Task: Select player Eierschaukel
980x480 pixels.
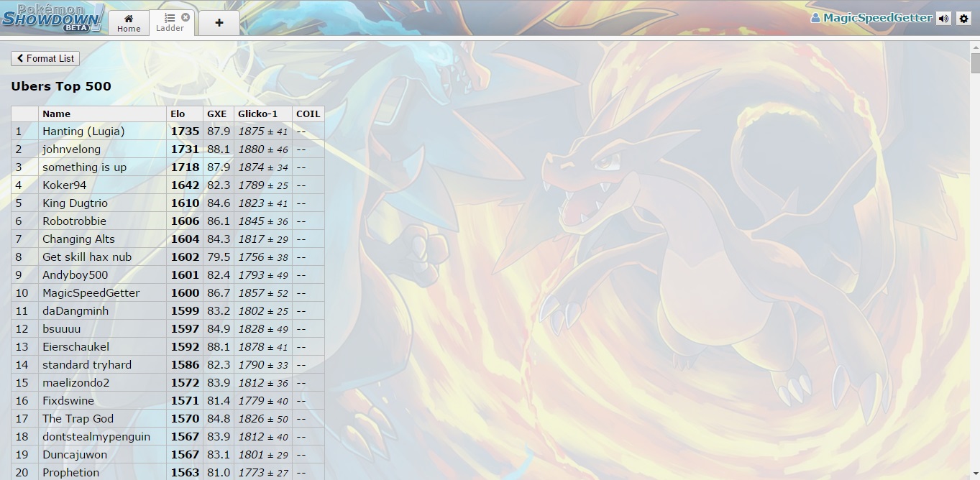Action: click(75, 347)
